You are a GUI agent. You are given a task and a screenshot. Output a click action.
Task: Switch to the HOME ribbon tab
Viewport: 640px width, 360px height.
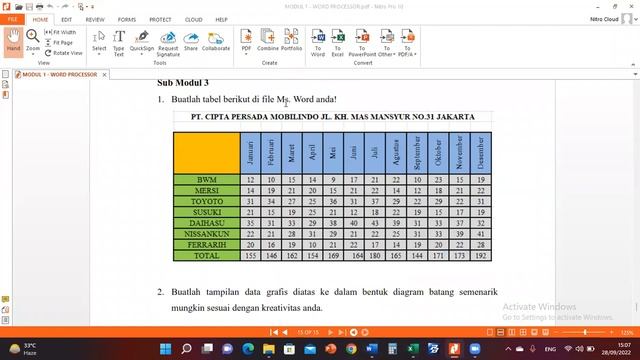(x=40, y=20)
